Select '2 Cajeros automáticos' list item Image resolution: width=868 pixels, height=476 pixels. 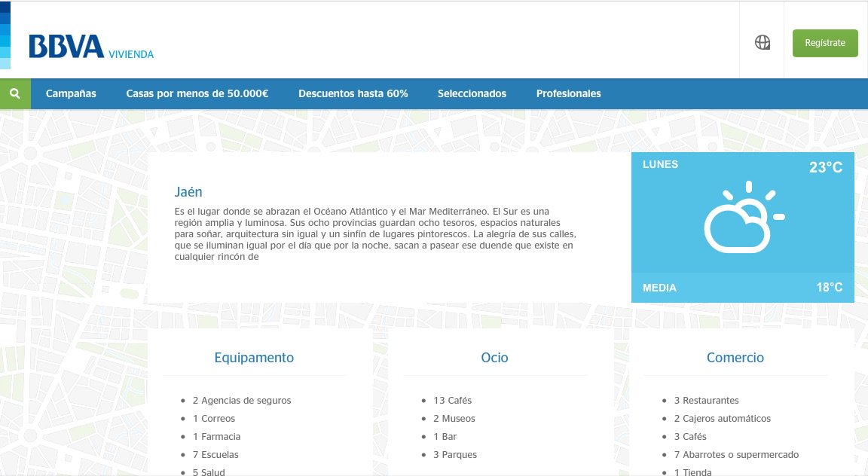723,419
